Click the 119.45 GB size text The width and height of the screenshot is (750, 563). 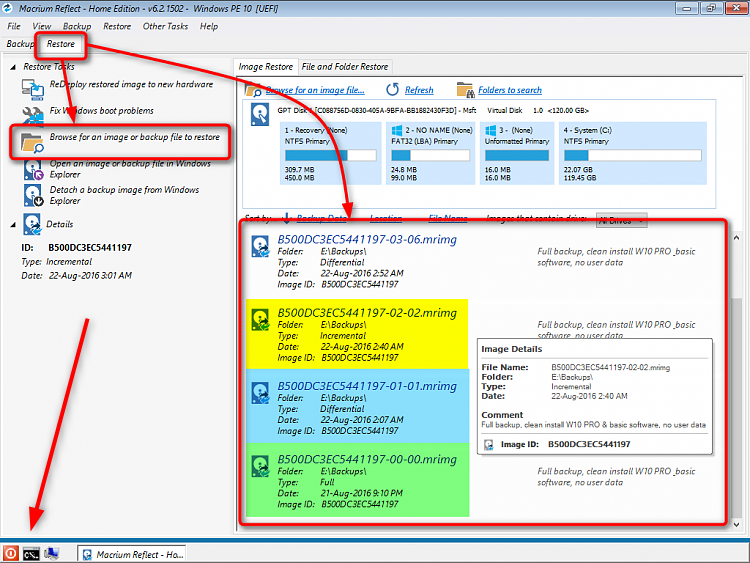coord(580,178)
